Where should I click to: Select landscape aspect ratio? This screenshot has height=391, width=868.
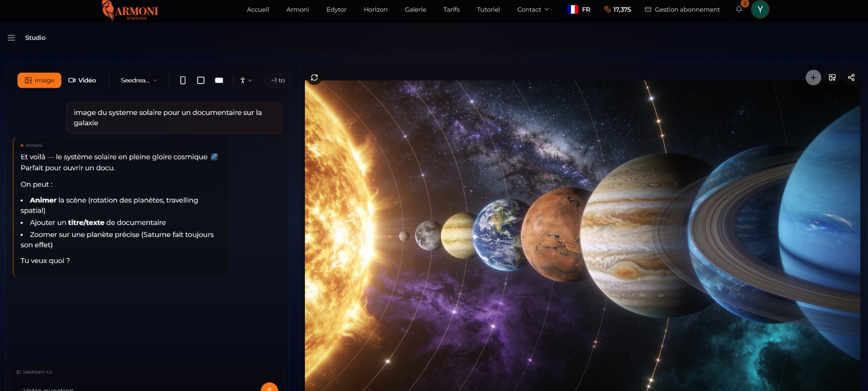click(219, 80)
